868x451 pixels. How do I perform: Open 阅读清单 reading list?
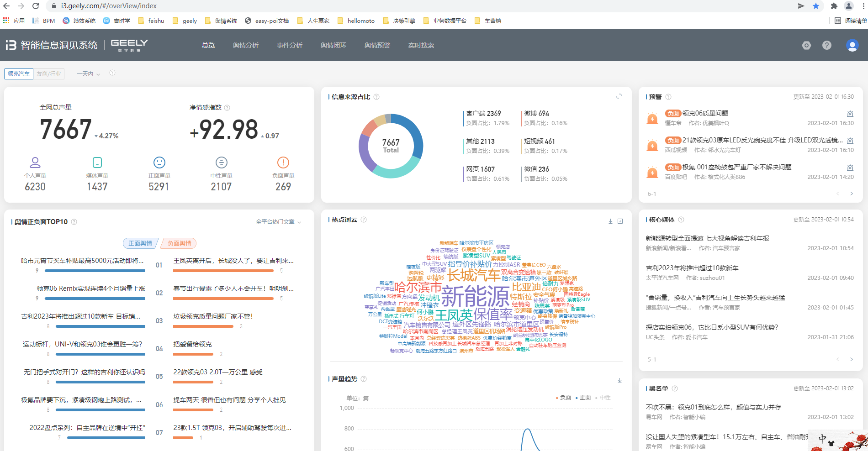coord(851,21)
